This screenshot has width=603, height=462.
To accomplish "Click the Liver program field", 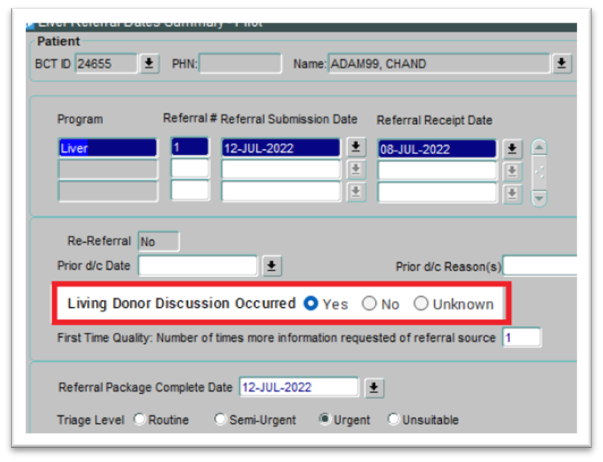I will 107,148.
